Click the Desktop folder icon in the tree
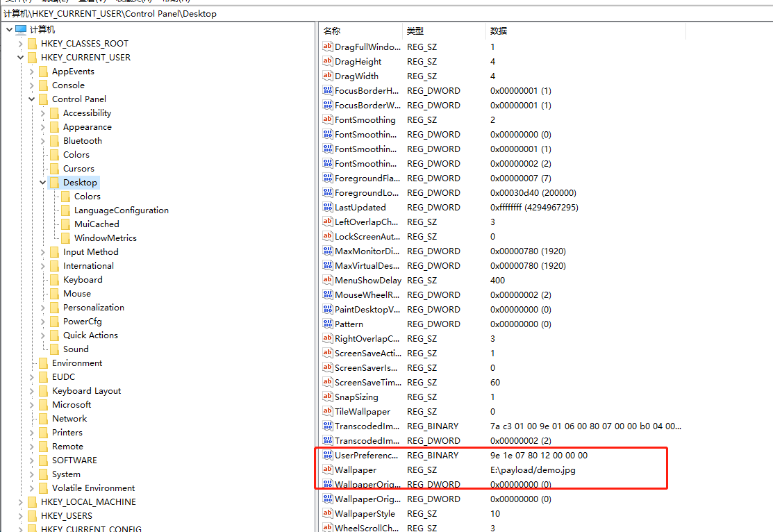773x532 pixels. (55, 183)
